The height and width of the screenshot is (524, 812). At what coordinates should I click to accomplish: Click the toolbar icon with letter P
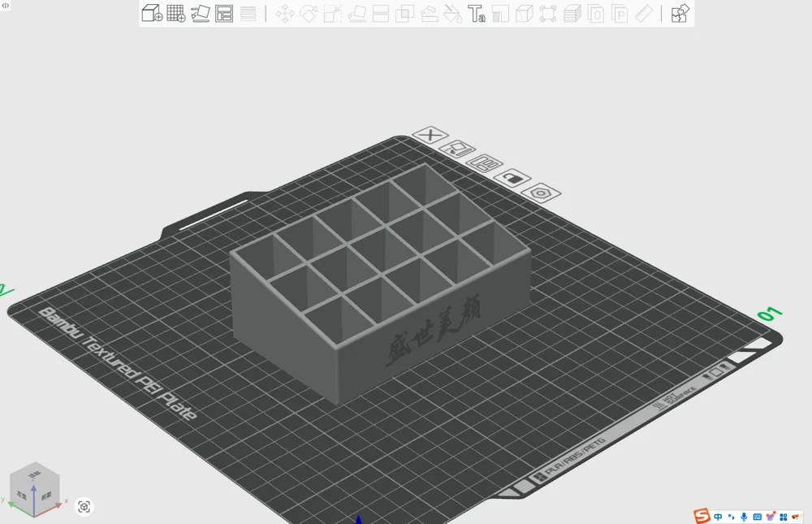coord(620,14)
